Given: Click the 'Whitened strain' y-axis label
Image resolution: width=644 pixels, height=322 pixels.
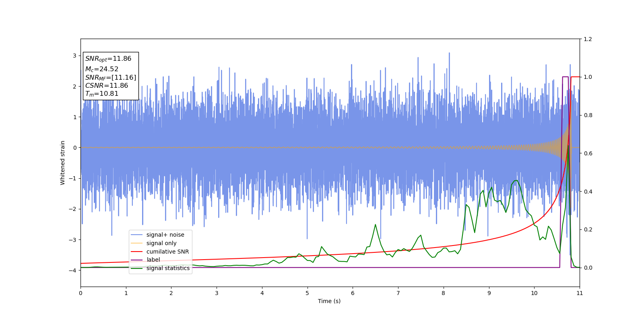Looking at the screenshot, I should pos(63,163).
